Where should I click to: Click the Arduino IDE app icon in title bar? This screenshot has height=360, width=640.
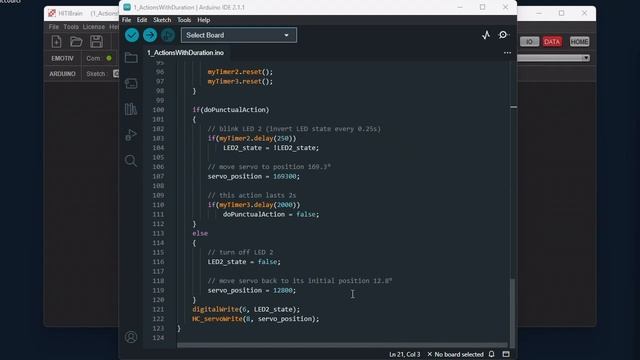[127, 7]
